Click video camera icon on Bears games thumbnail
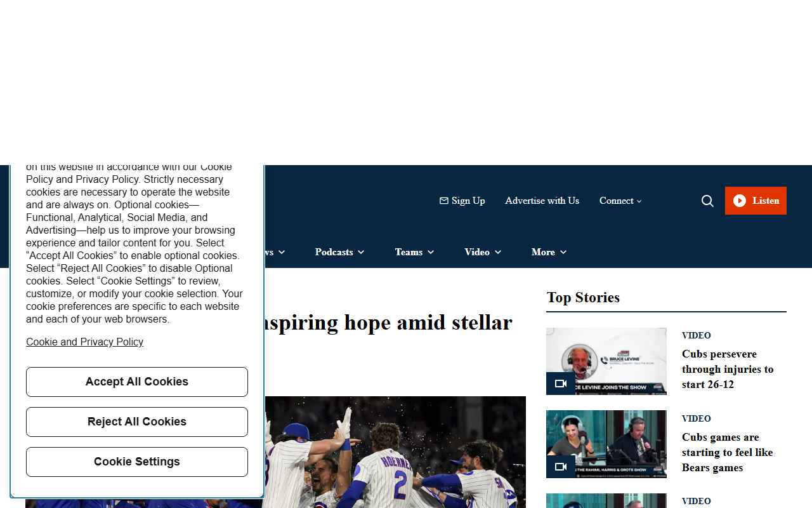812x508 pixels. pyautogui.click(x=561, y=467)
